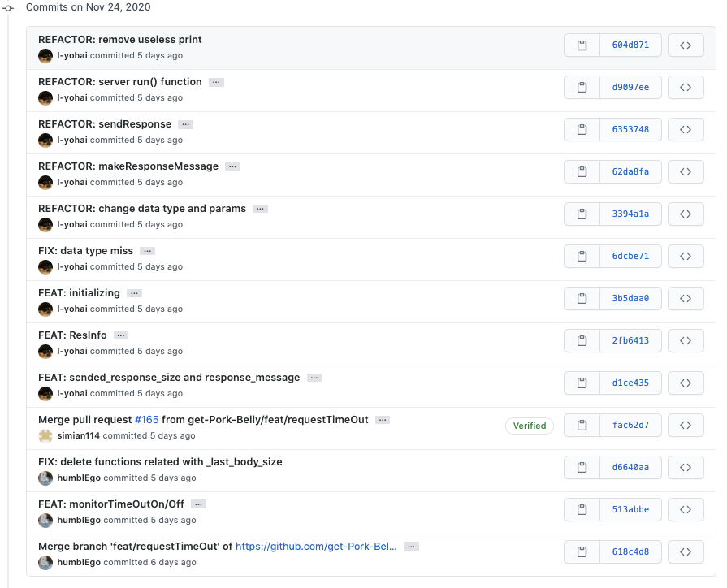Image resolution: width=727 pixels, height=588 pixels.
Task: Visit humblEgo author on delete functions commit
Action: click(x=78, y=478)
